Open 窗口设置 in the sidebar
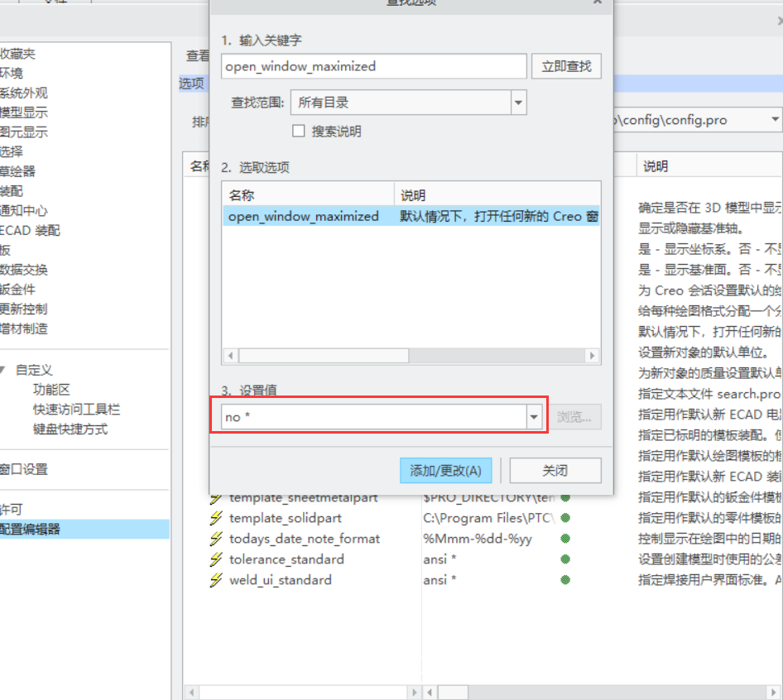The width and height of the screenshot is (783, 700). [x=24, y=469]
